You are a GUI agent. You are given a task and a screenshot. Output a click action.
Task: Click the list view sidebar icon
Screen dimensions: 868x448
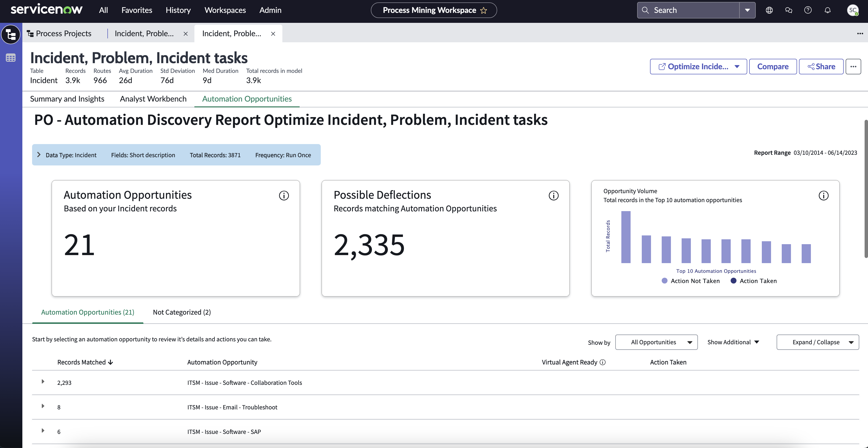tap(11, 58)
